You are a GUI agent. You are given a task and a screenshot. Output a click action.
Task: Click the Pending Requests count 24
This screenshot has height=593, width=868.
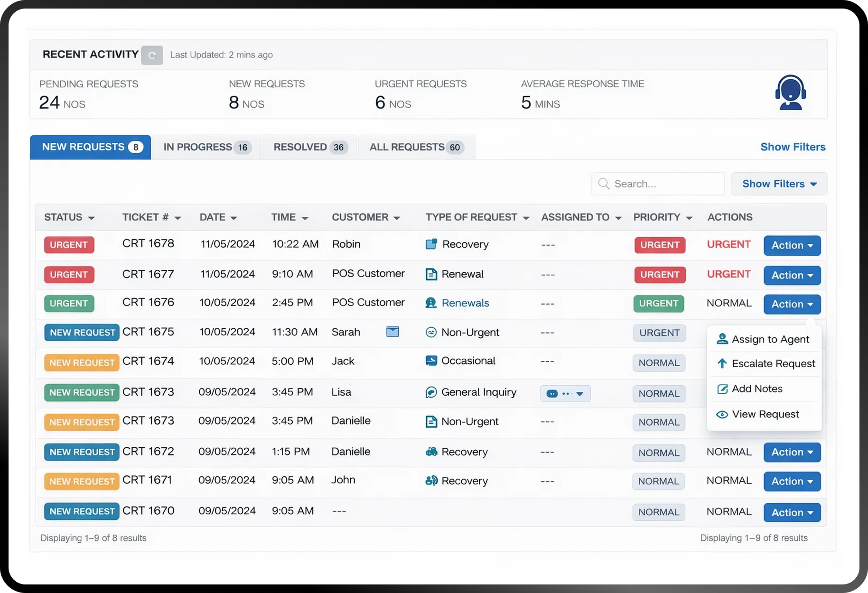[49, 102]
